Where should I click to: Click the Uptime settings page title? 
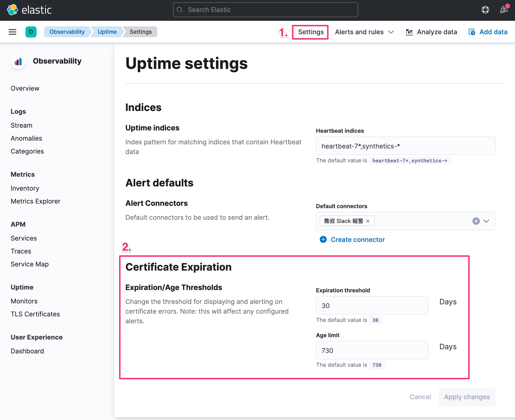(x=186, y=63)
